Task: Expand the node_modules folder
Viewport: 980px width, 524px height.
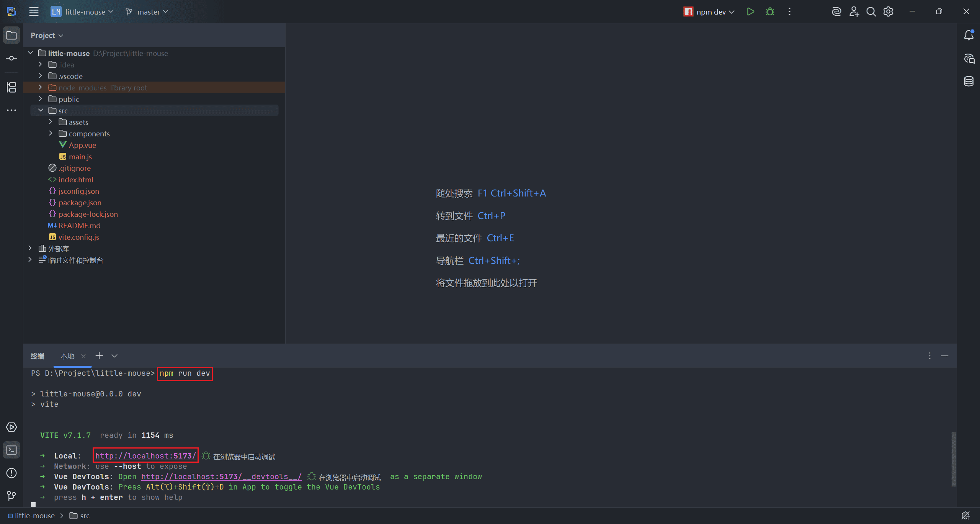Action: click(x=40, y=88)
